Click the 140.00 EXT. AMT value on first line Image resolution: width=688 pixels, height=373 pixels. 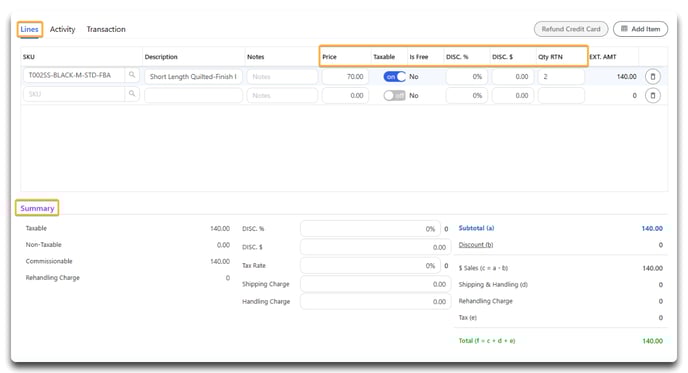[626, 76]
